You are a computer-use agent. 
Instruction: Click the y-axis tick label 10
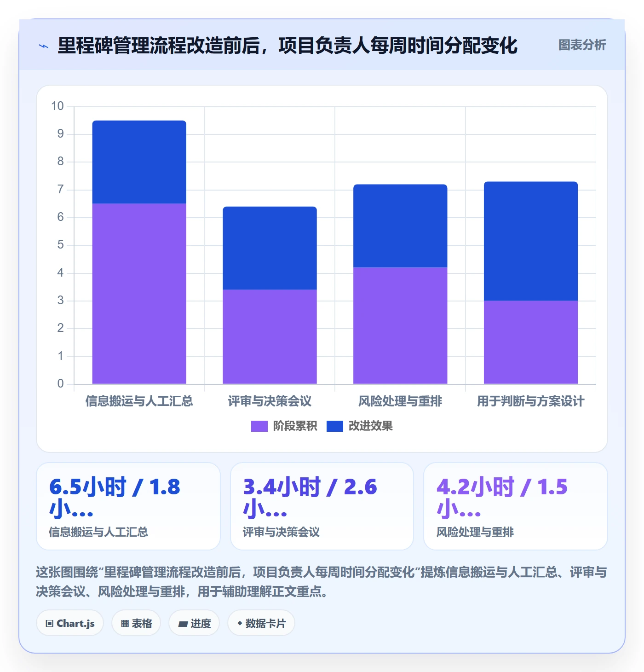click(57, 106)
